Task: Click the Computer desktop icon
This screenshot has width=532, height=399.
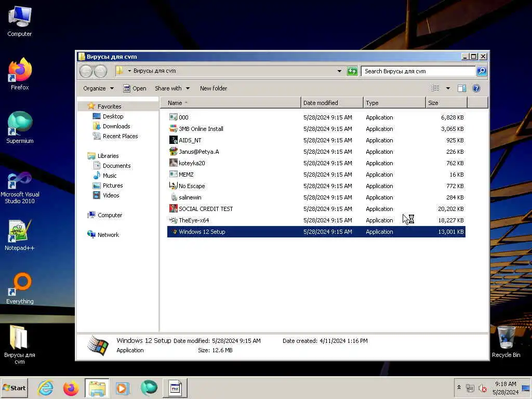Action: 19,21
